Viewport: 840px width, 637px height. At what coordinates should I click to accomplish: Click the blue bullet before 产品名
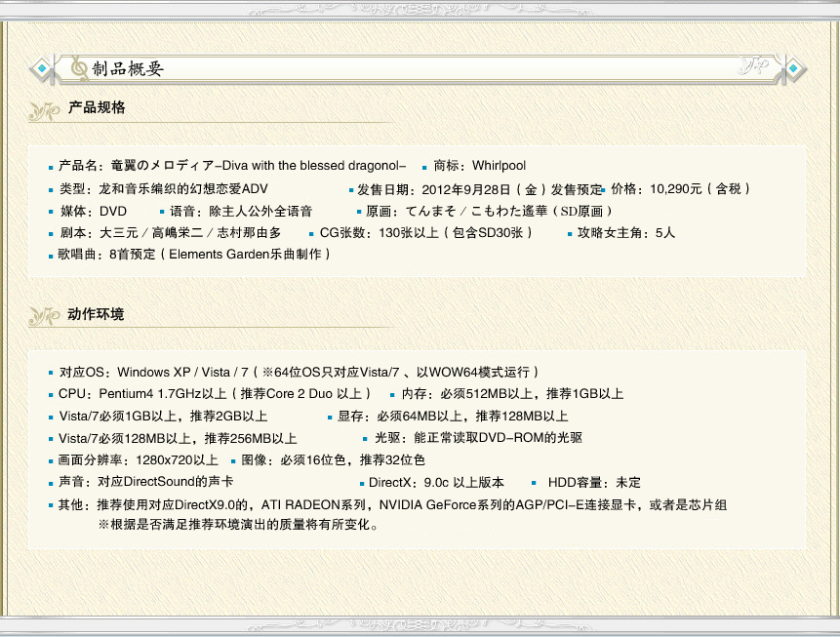click(51, 167)
